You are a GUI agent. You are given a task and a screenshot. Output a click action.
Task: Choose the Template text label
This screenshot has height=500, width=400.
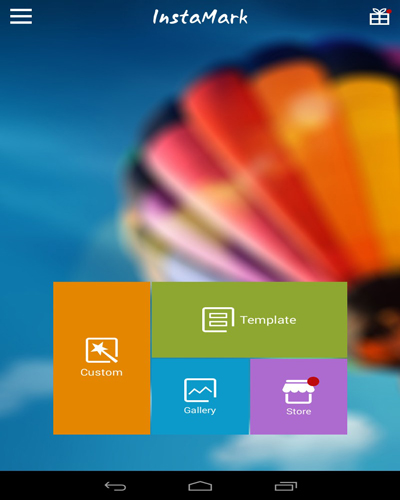point(268,320)
